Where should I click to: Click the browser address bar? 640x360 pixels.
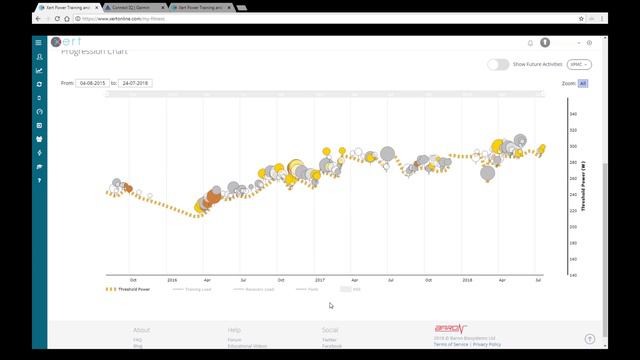[327, 19]
